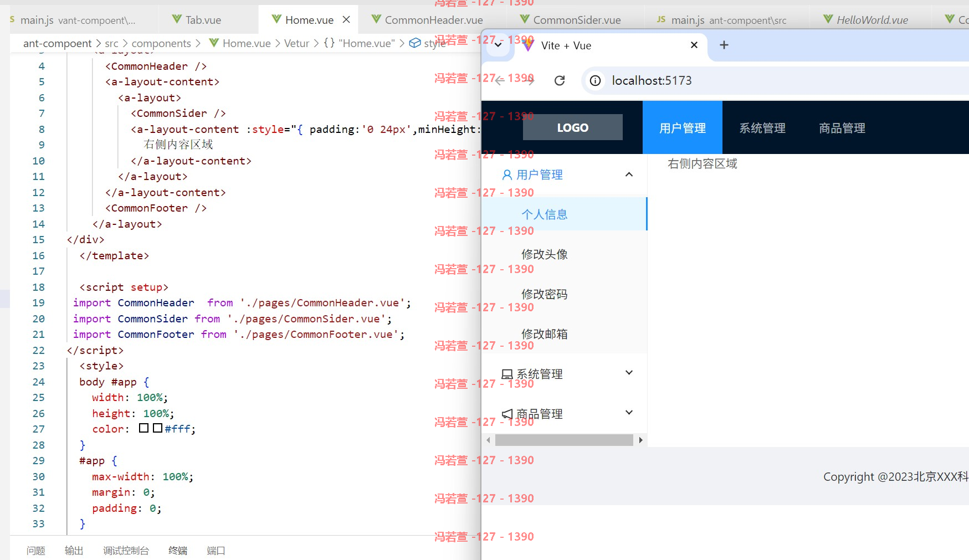Screen dimensions: 969x560
Task: Select the 个人信息 menu item
Action: click(564, 214)
